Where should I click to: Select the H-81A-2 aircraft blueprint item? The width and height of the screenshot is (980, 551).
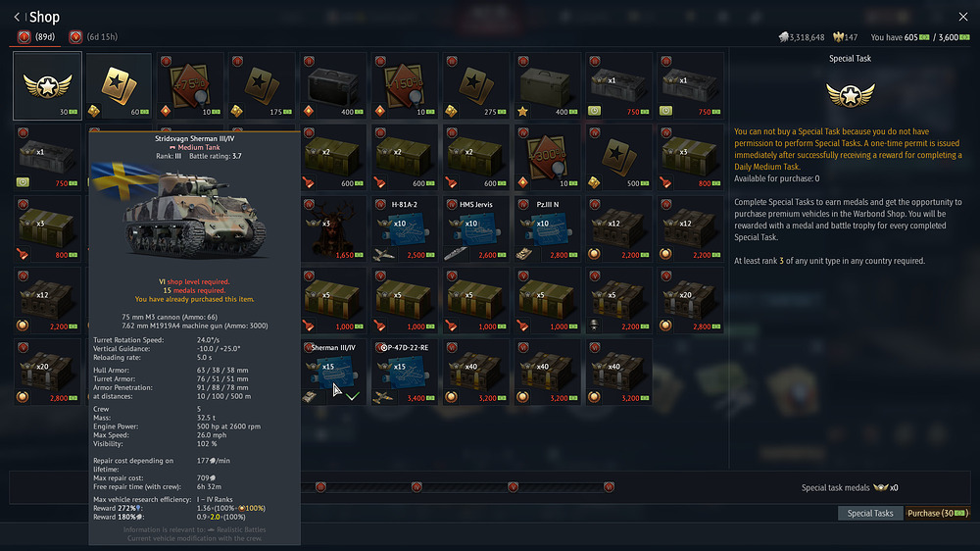tap(404, 228)
